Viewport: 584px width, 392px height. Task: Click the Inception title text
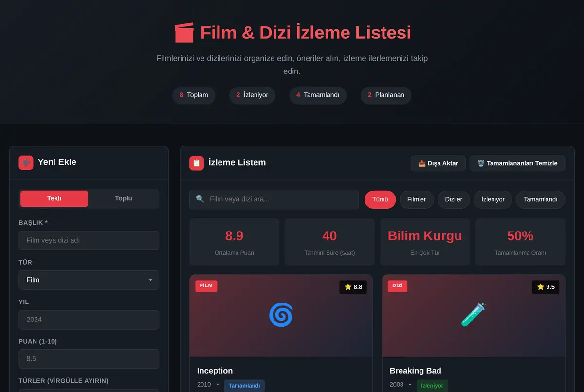click(x=215, y=371)
